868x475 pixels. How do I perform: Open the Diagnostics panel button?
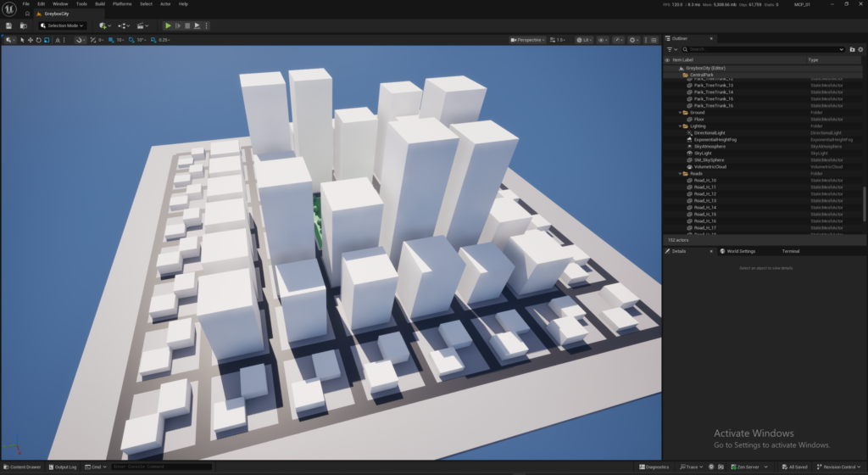click(x=654, y=467)
